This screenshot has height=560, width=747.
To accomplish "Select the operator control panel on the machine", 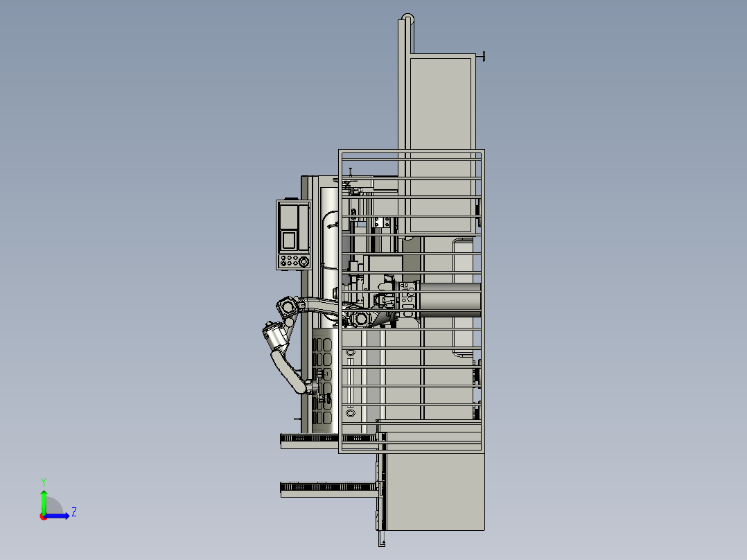I will (294, 235).
